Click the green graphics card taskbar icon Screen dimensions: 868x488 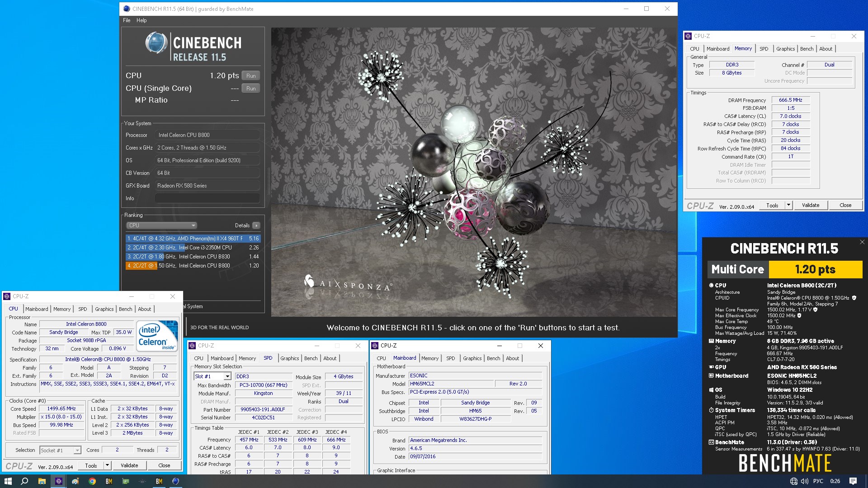[x=126, y=481]
